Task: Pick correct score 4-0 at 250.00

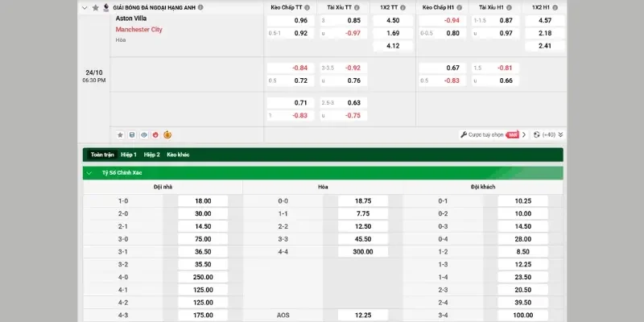Action: 203,277
